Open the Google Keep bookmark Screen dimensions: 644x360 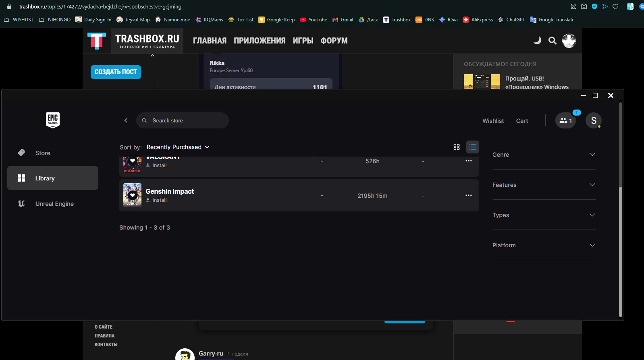click(276, 20)
